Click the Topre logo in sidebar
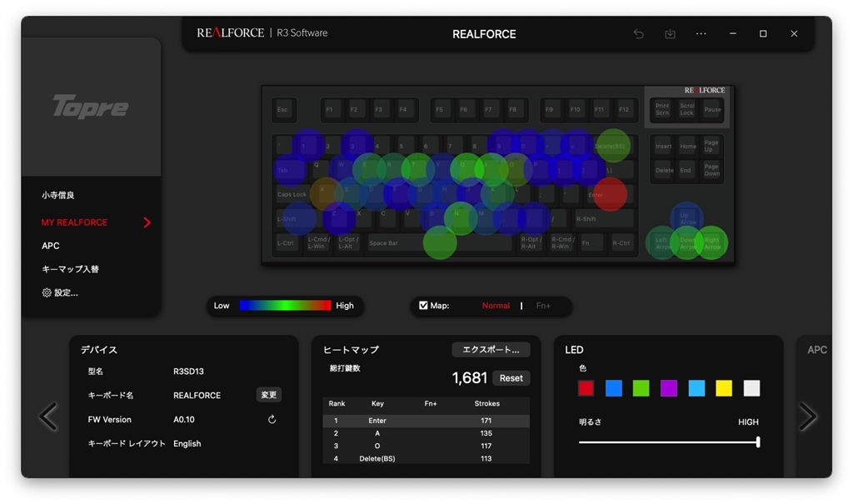Viewport: 853px width, 504px height. coord(91,106)
